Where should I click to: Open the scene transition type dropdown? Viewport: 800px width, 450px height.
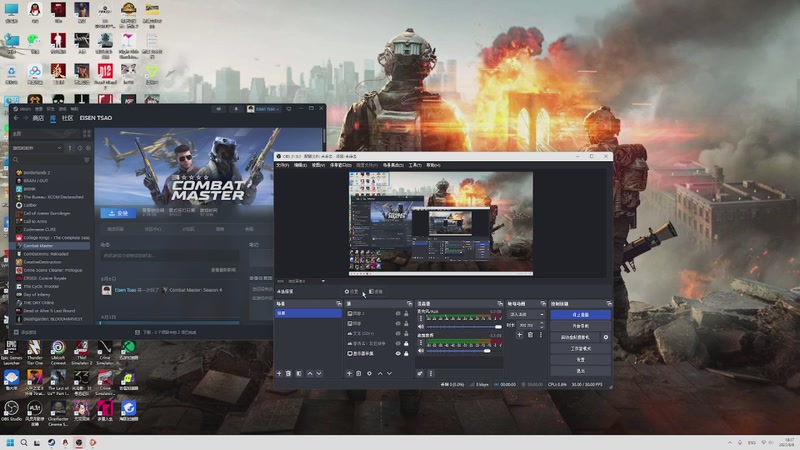coord(526,314)
